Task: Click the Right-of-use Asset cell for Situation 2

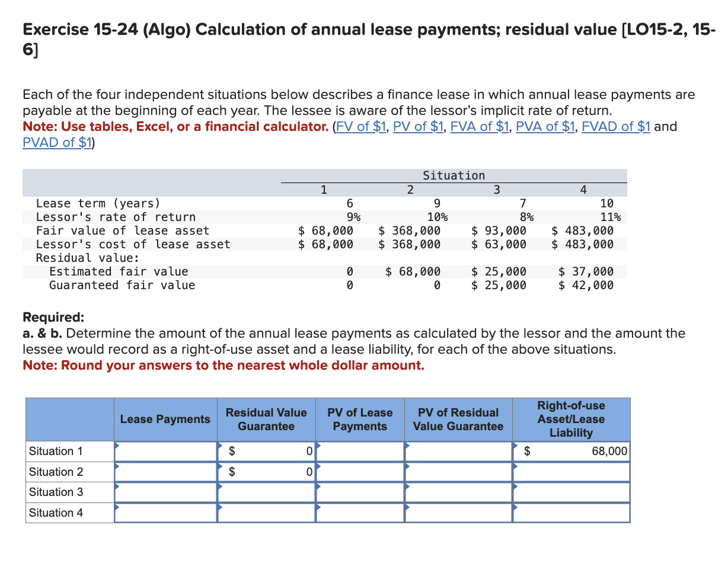Action: [572, 472]
